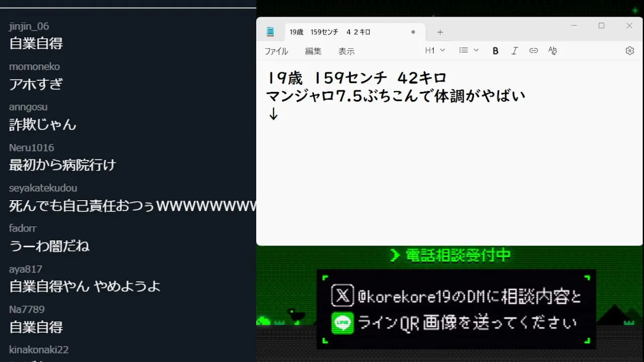Click the Notepad app icon in the title bar
The width and height of the screenshot is (644, 362).
point(270,32)
